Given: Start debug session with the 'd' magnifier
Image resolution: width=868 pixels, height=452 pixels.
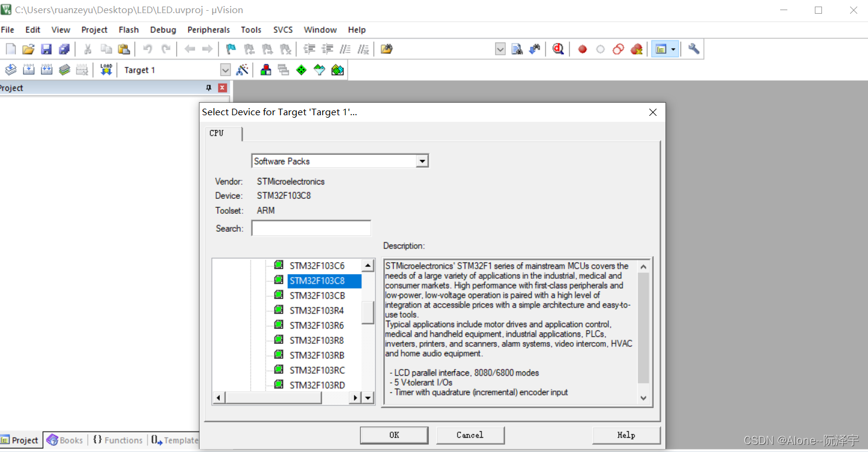Looking at the screenshot, I should point(558,49).
